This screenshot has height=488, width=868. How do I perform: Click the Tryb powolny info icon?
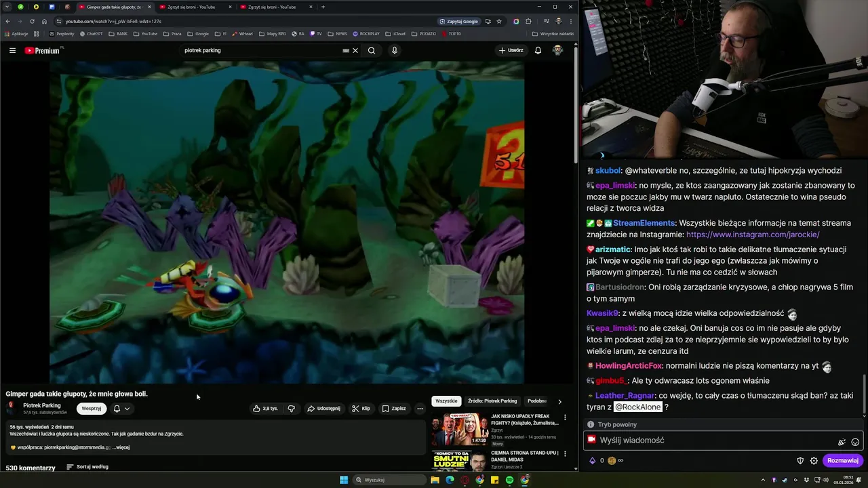[x=591, y=424]
